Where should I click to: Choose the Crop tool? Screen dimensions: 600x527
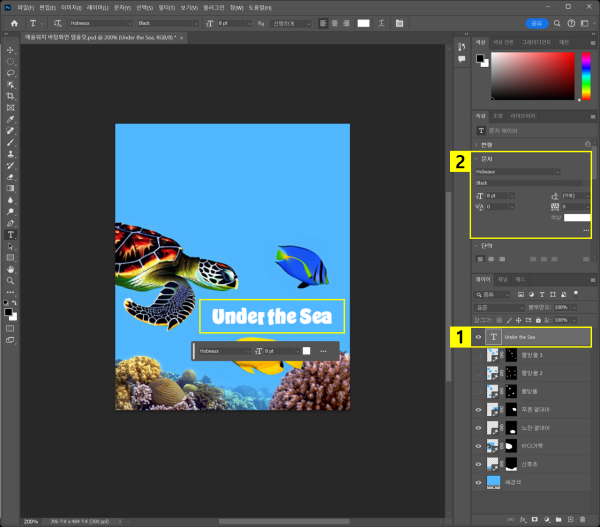(11, 96)
